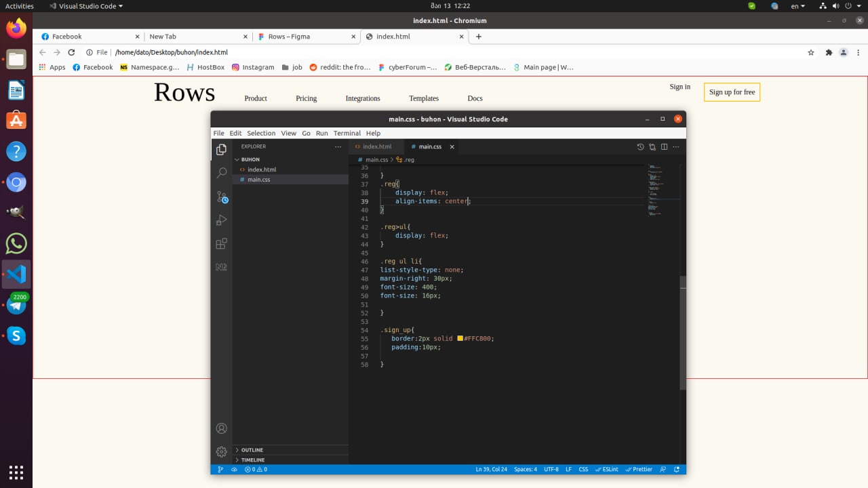Screen dimensions: 868x488
Task: Click 'Ln 39, Col 24' in status bar
Action: point(491,469)
